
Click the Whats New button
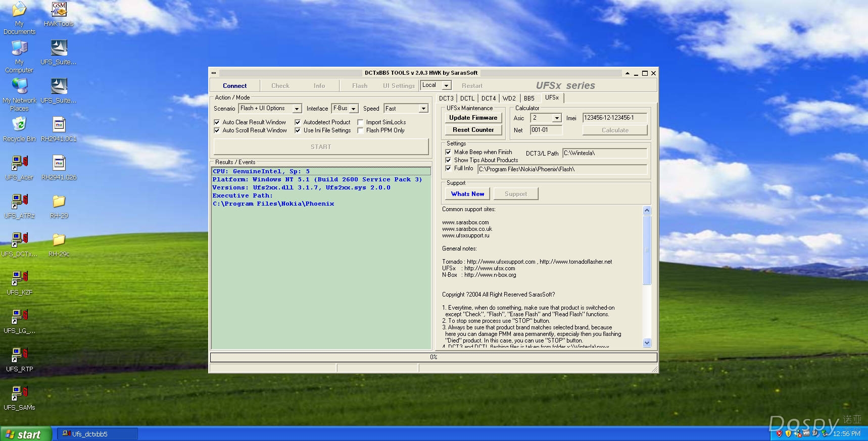[x=467, y=194]
